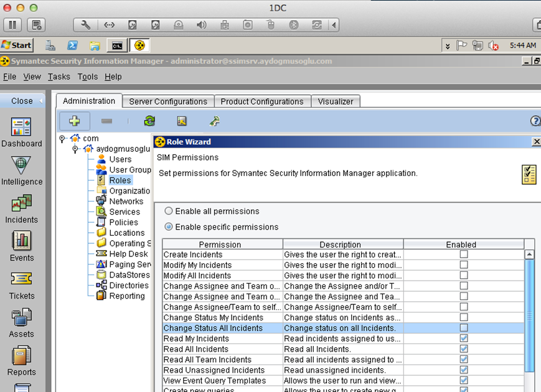Uncheck Read All Team Incidents checkbox
Screen dimensions: 541x392
pyautogui.click(x=464, y=359)
